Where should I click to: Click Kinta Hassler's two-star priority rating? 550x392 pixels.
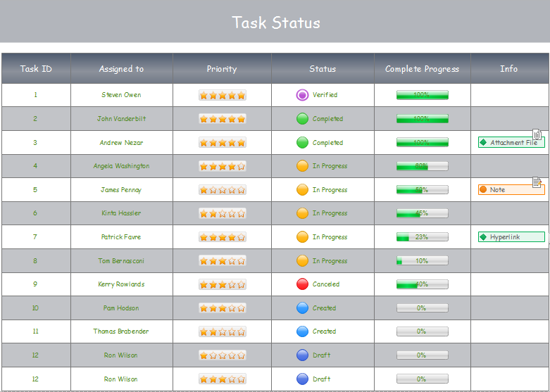pos(223,213)
